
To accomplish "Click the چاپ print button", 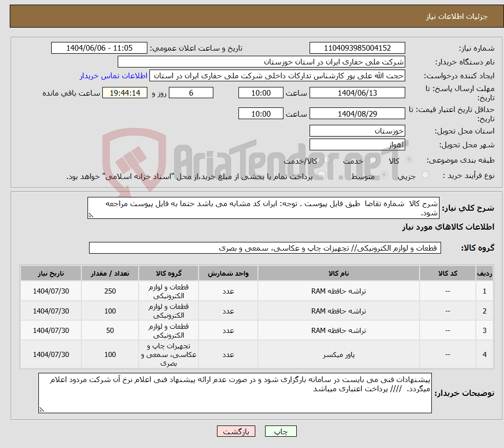I will tap(280, 431).
